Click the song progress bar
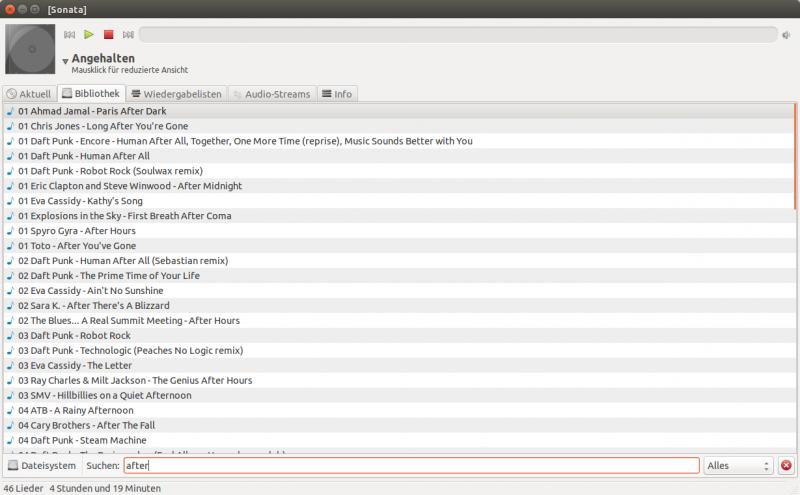The height and width of the screenshot is (495, 800). click(x=458, y=35)
